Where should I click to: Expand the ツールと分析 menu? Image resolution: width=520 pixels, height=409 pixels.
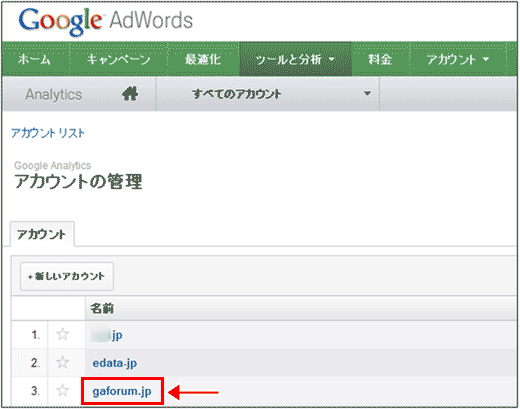coord(295,59)
